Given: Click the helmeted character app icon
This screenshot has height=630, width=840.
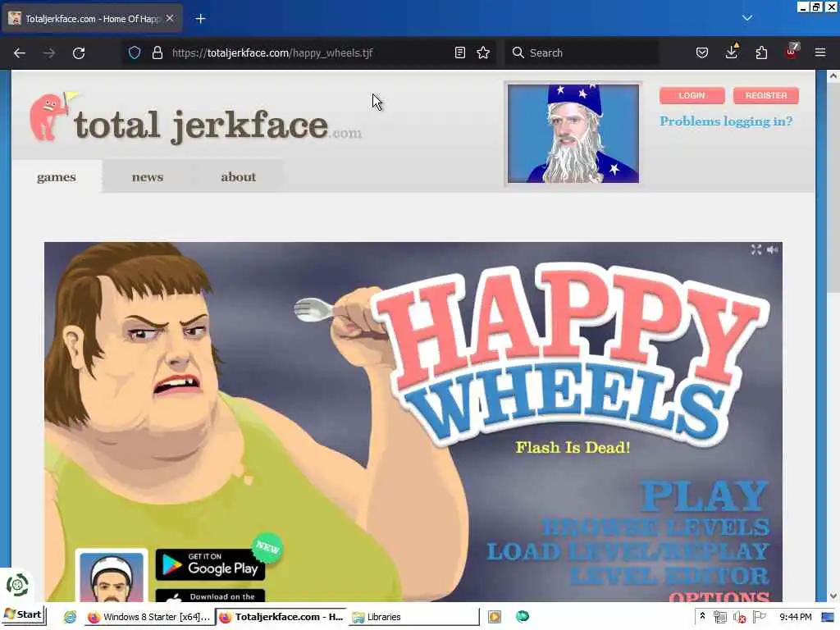Looking at the screenshot, I should click(112, 576).
